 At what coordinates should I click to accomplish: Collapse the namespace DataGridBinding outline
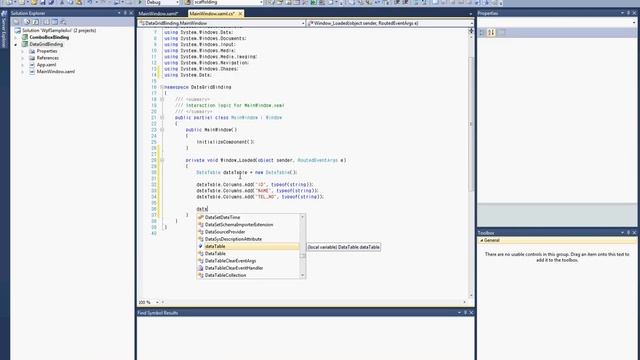(x=162, y=87)
